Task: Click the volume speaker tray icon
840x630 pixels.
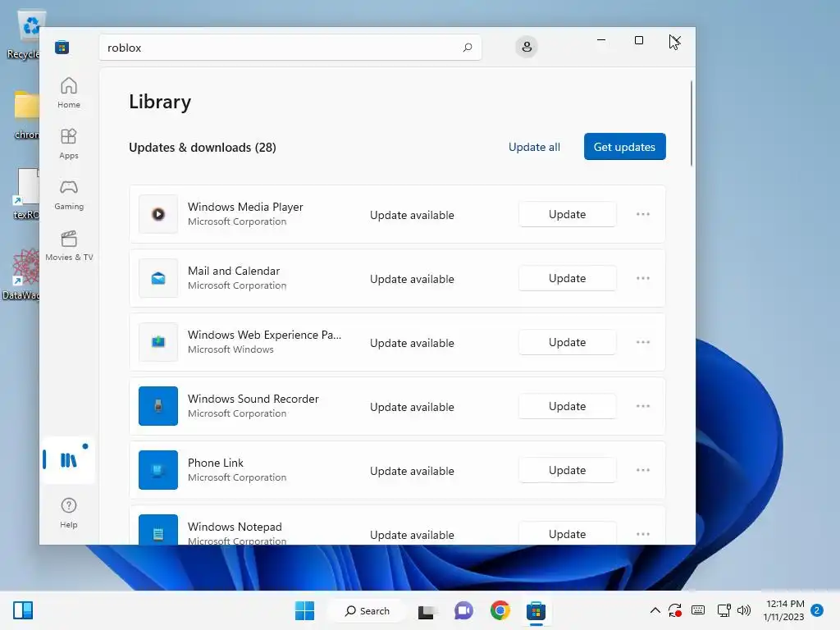Action: [743, 610]
